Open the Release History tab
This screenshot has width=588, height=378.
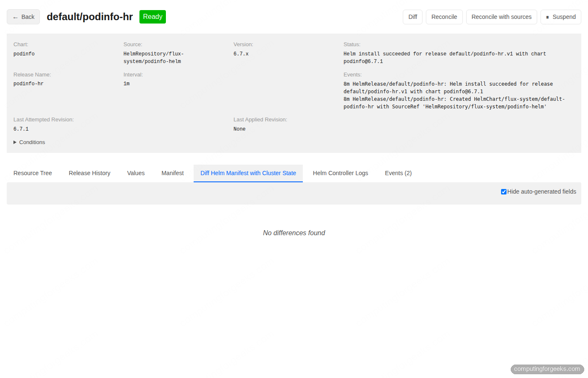(89, 173)
